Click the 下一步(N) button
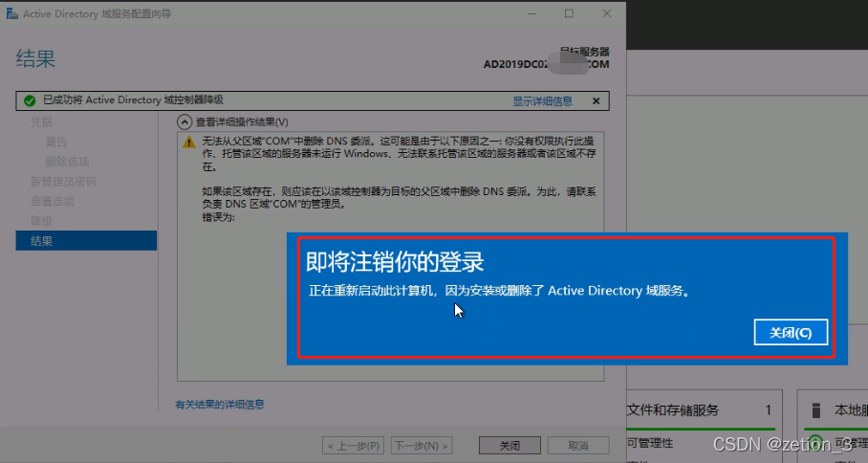Image resolution: width=868 pixels, height=463 pixels. (x=422, y=445)
